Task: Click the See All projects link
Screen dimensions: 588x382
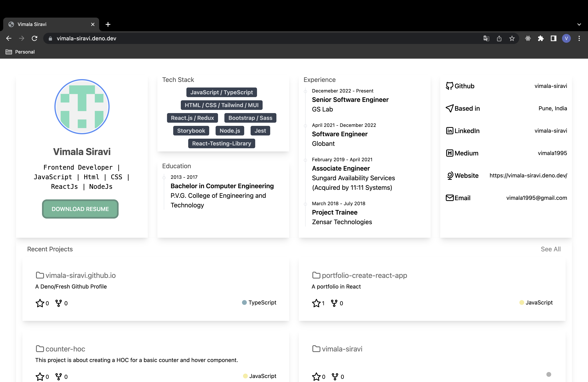Action: [550, 249]
